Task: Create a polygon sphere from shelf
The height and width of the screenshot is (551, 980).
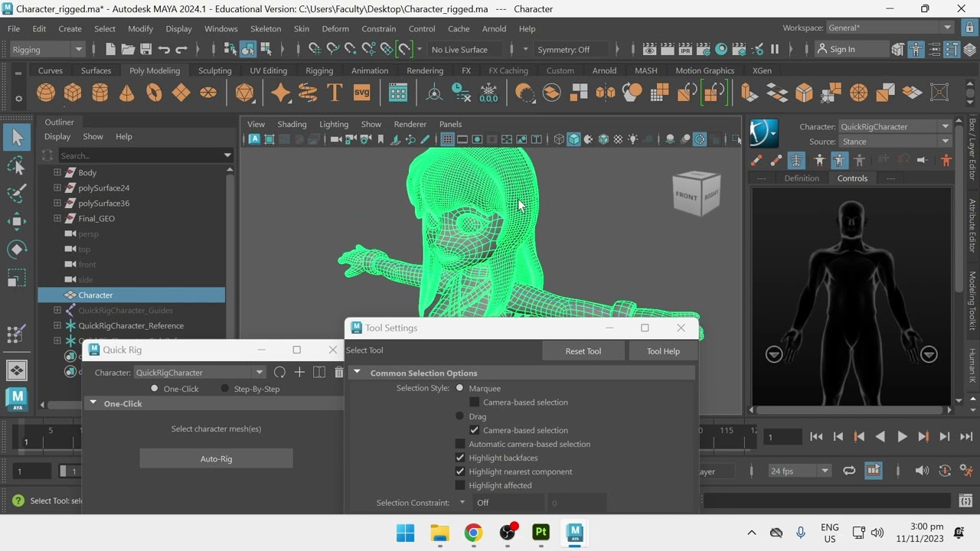Action: pos(46,93)
